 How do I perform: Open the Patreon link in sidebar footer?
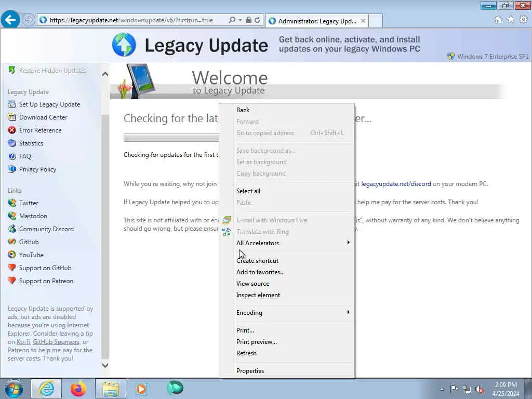click(18, 350)
